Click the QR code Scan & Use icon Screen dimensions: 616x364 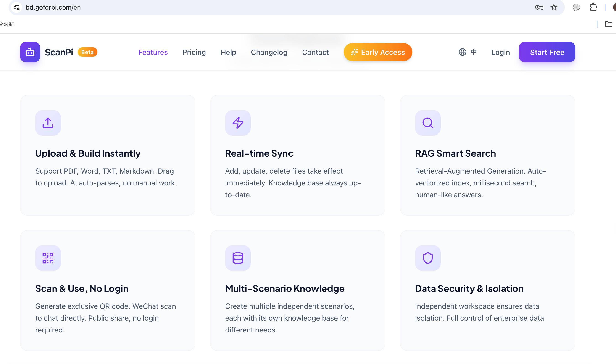tap(48, 258)
